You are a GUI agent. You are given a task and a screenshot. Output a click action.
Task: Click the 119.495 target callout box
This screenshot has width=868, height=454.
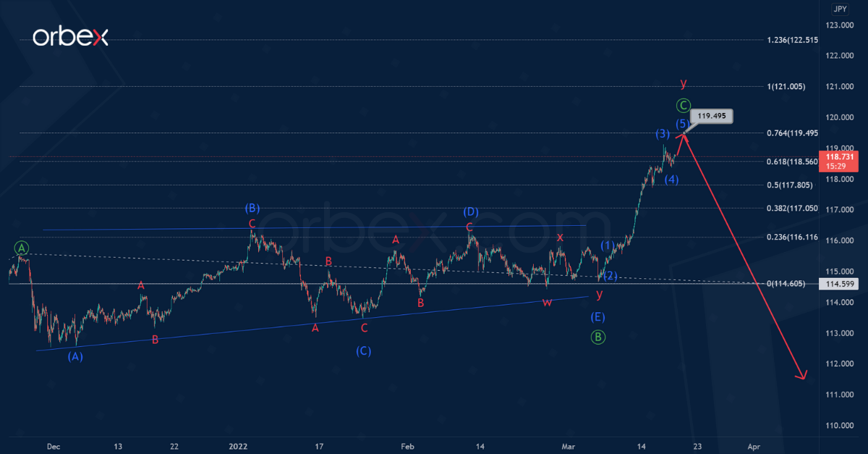(712, 115)
